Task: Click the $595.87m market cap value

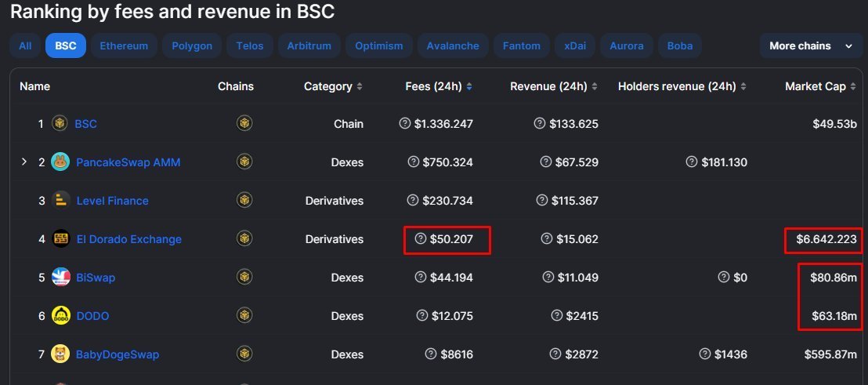Action: (831, 354)
